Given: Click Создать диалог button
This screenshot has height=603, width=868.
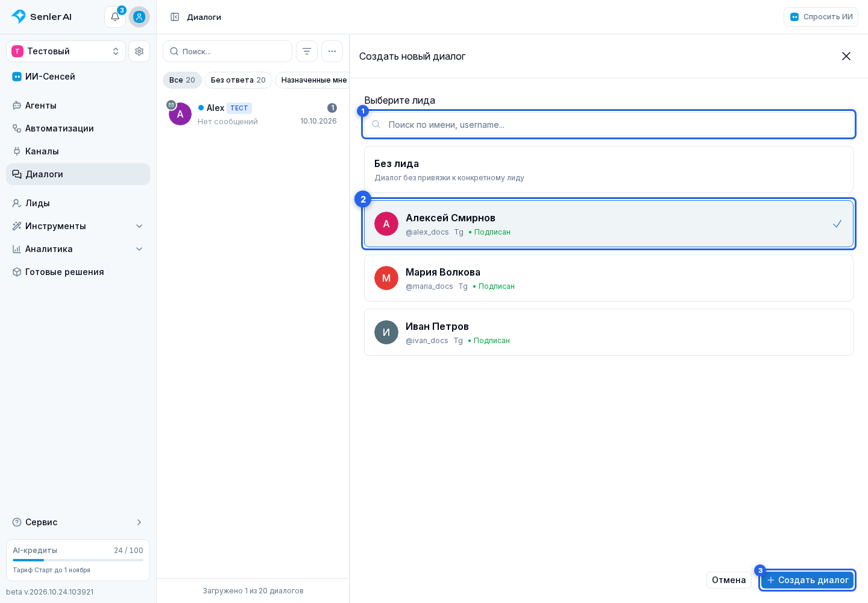Looking at the screenshot, I should (x=807, y=580).
